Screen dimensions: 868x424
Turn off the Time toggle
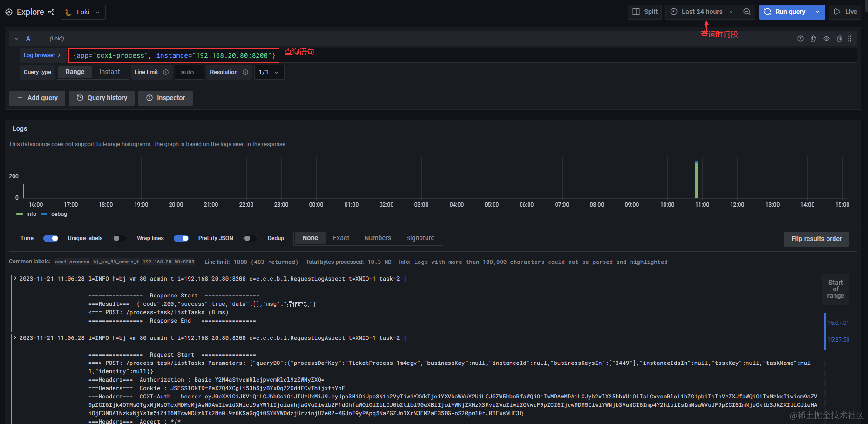[51, 238]
